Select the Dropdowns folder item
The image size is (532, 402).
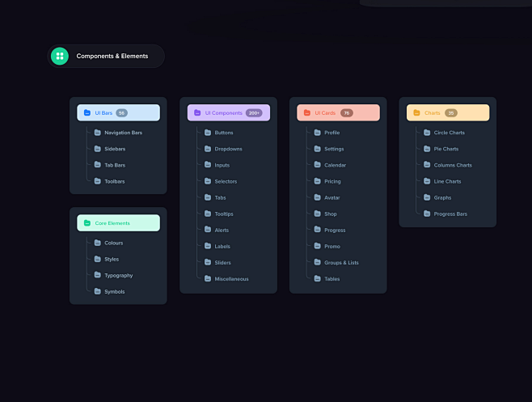tap(228, 149)
